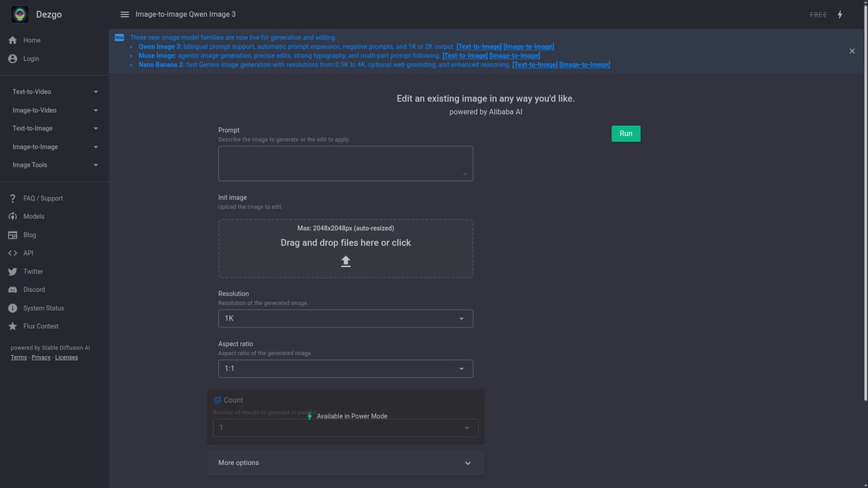The image size is (868, 488).
Task: Click the Models icon in sidebar
Action: (x=12, y=216)
